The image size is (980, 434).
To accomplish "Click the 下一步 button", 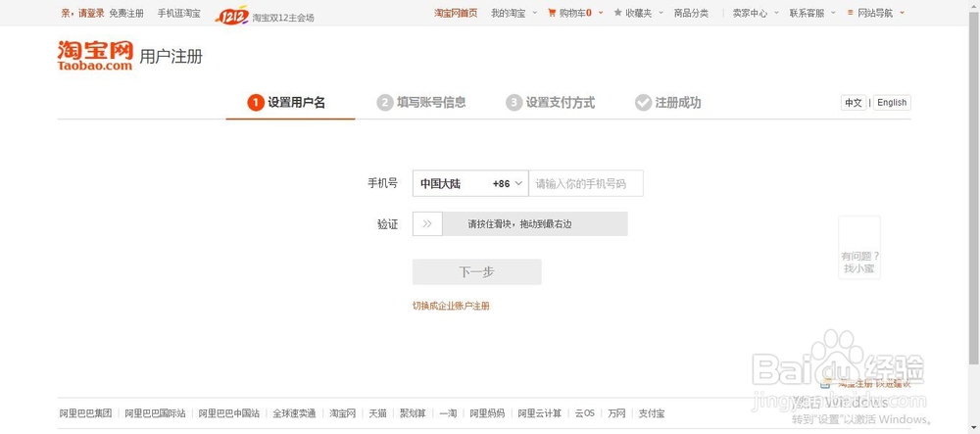I will coord(477,272).
